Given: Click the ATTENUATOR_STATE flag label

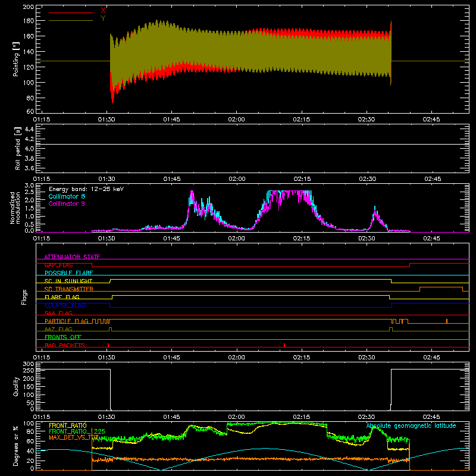Looking at the screenshot, I should click(72, 257).
